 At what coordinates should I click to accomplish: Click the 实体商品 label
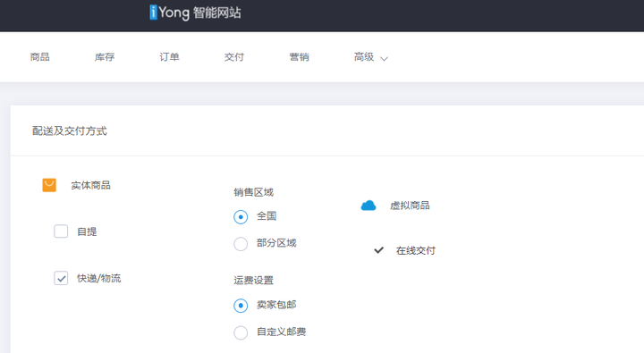click(90, 185)
